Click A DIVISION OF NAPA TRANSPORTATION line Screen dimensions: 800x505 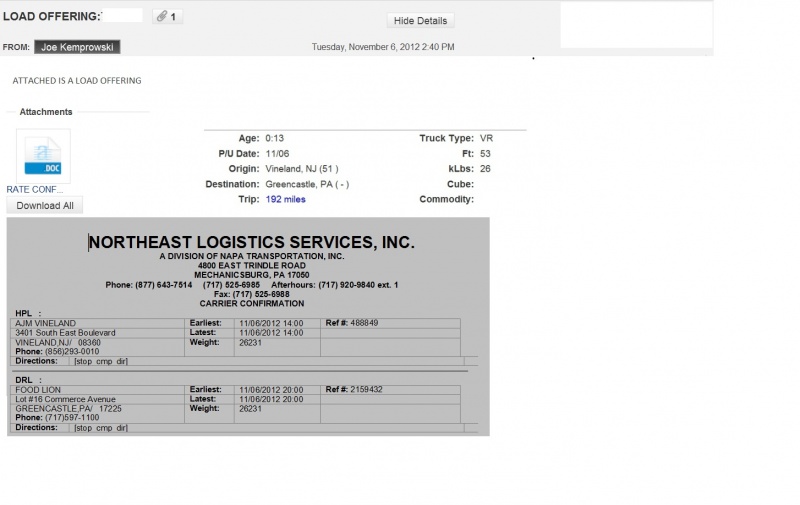click(x=252, y=256)
